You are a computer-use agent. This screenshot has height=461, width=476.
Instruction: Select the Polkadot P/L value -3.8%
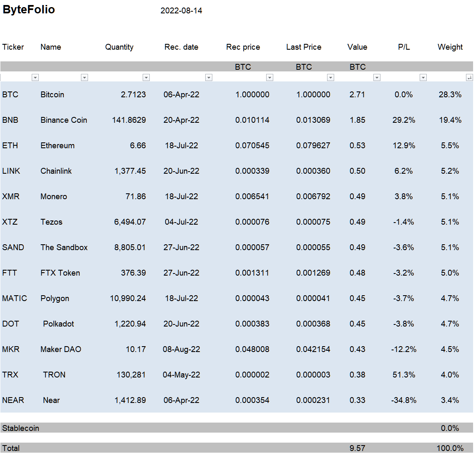point(404,324)
